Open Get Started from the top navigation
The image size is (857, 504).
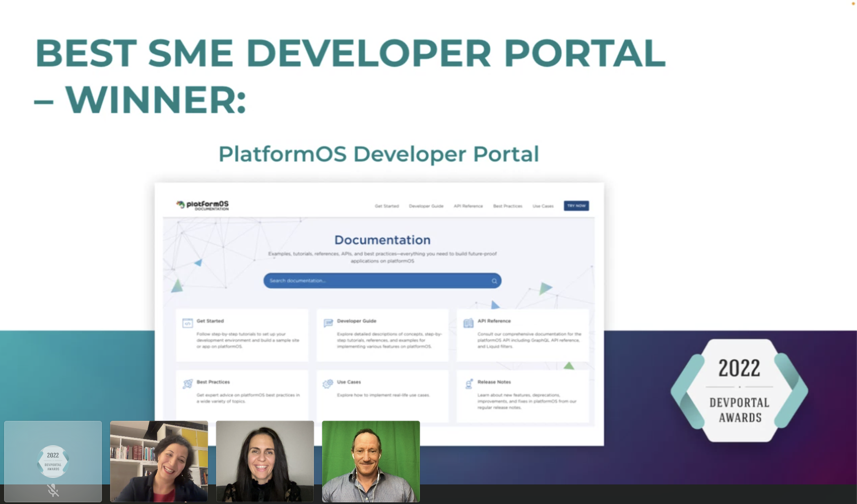[x=387, y=206]
